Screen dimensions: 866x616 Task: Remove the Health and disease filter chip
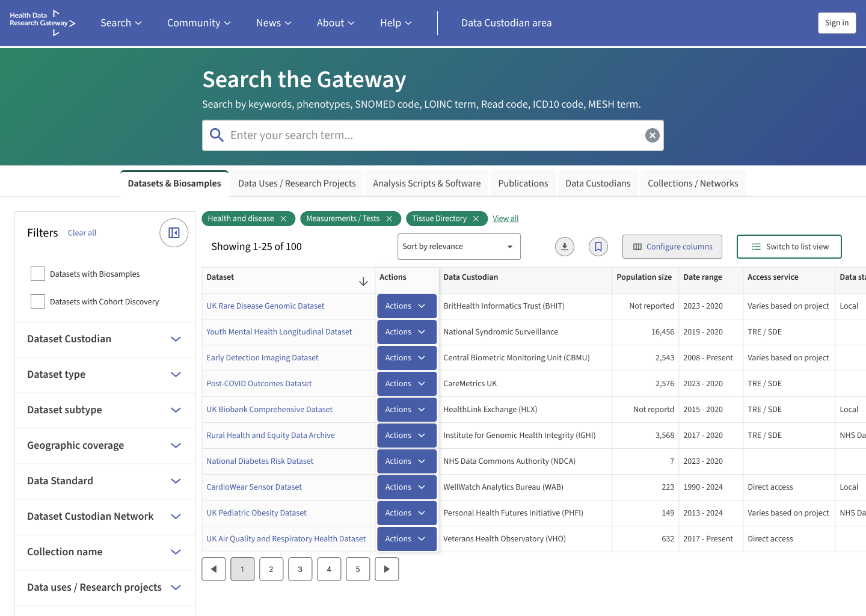(x=283, y=218)
